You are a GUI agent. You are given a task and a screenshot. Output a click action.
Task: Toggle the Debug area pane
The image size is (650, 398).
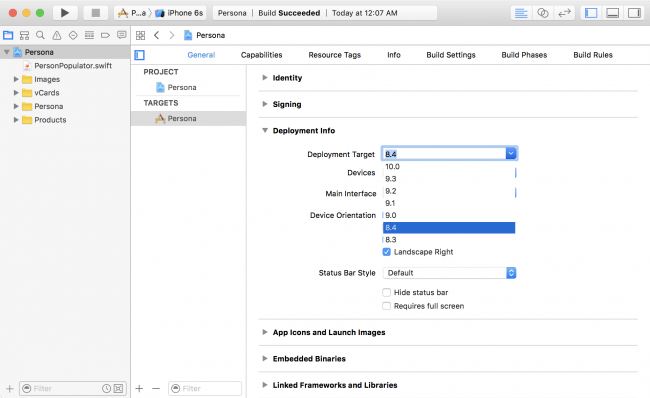coord(613,13)
